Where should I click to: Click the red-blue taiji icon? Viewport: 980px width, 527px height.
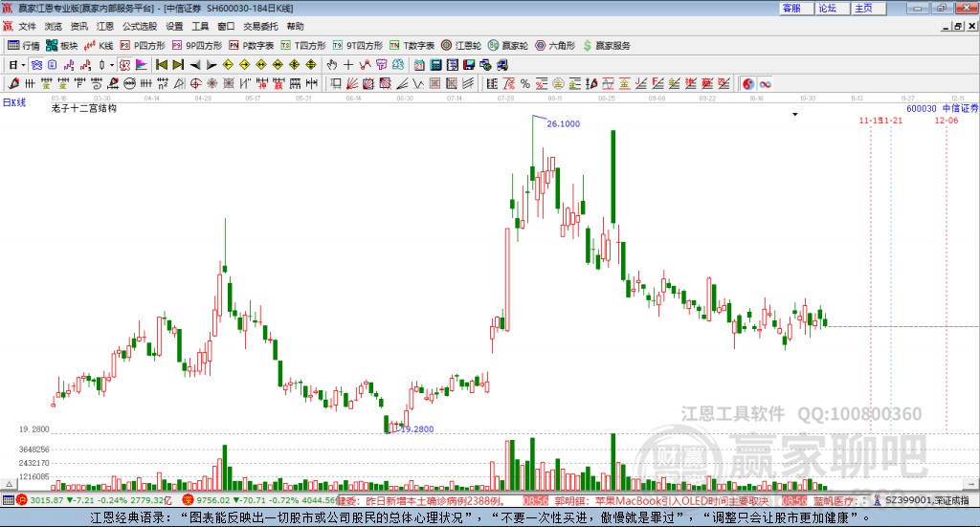748,83
